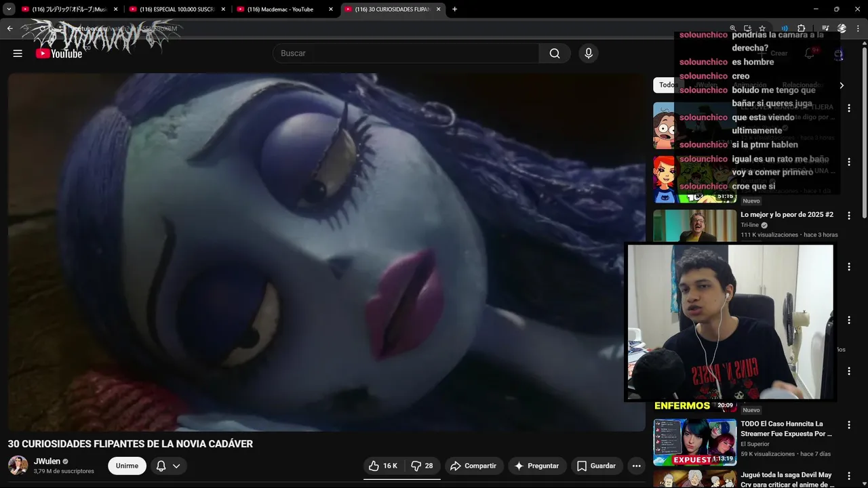Open TODO El Caso Hanncita thumbnail
868x488 pixels.
pos(694,443)
